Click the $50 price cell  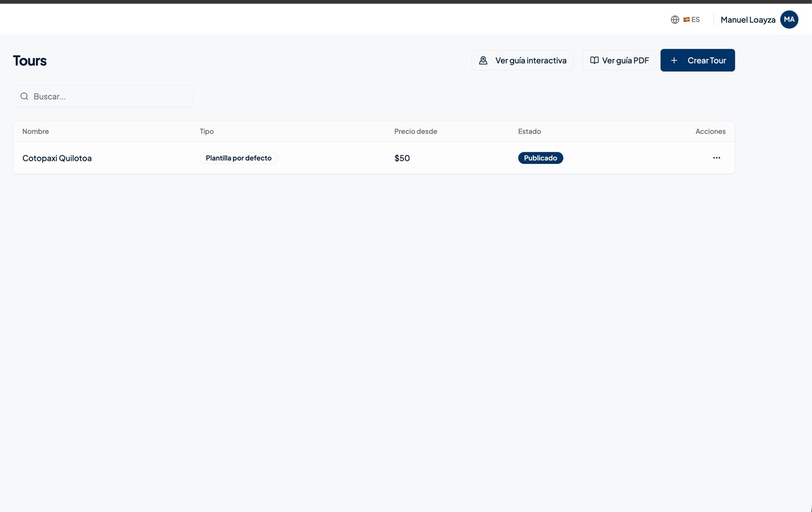coord(402,158)
